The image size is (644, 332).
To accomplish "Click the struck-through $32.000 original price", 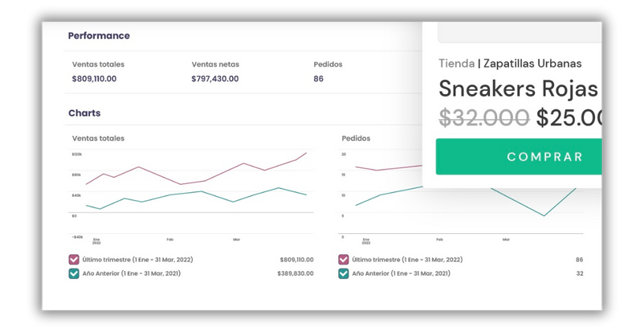I will [x=484, y=118].
